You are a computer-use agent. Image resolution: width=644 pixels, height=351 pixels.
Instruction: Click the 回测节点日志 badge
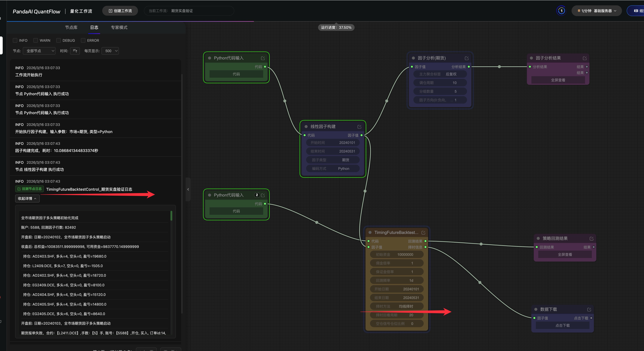point(30,189)
